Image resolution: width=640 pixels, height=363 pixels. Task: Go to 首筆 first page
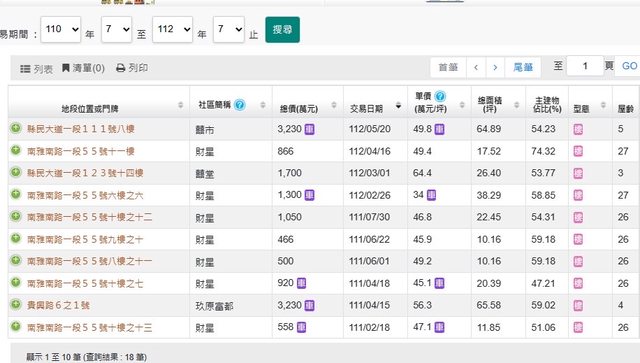tap(448, 67)
